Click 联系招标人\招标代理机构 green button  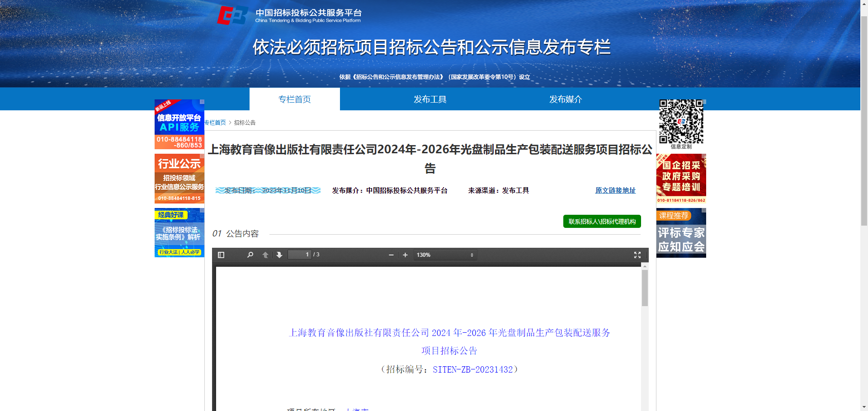tap(602, 222)
